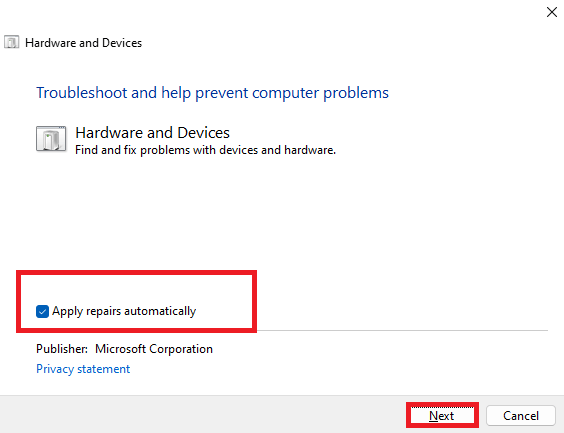This screenshot has height=433, width=564.
Task: Close the troubleshooter dialog with the X
Action: click(x=552, y=12)
